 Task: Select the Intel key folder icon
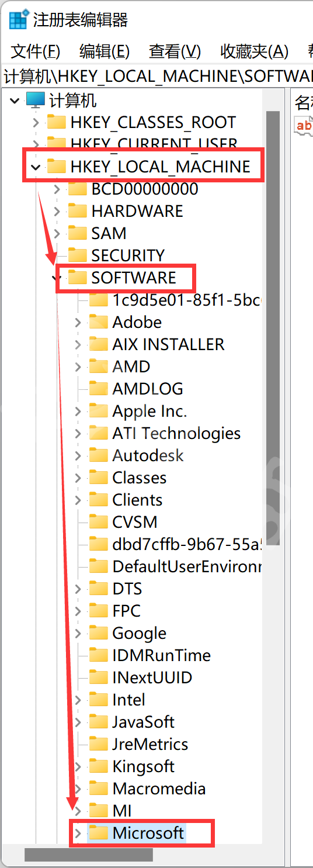99,699
